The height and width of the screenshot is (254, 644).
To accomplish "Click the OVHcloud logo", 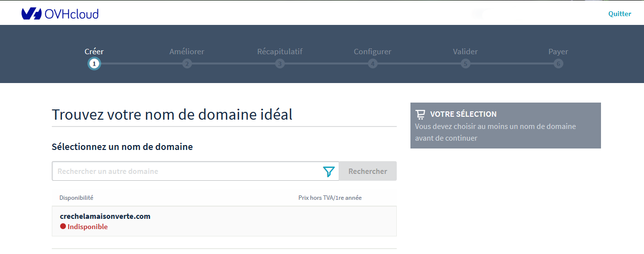I will pyautogui.click(x=60, y=14).
